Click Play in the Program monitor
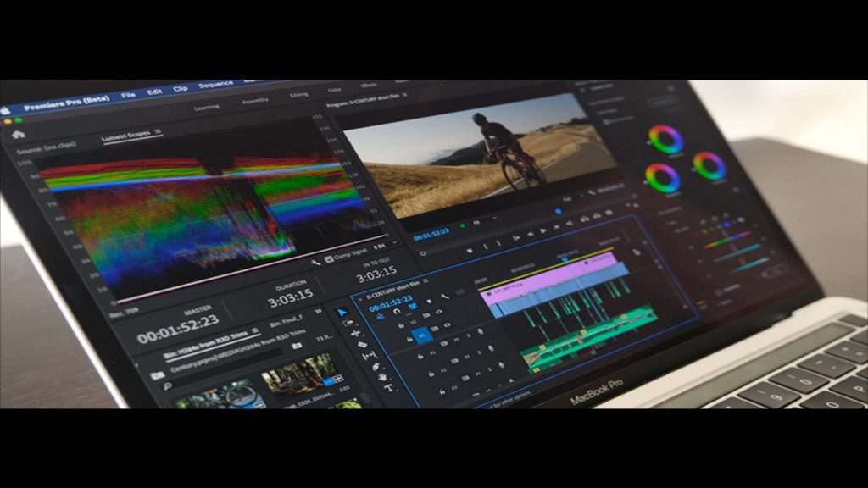Screen dimensions: 868x488 point(543,230)
